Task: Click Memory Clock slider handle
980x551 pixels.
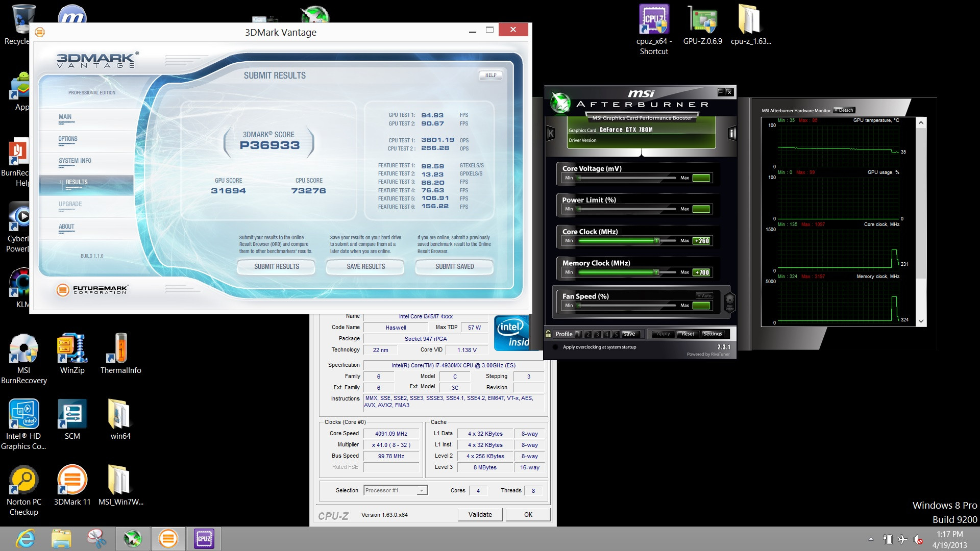Action: pos(656,272)
